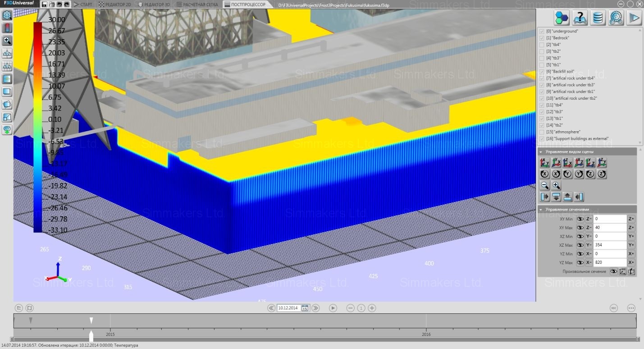Open the calendar date picker icon
This screenshot has width=644, height=349.
(305, 308)
